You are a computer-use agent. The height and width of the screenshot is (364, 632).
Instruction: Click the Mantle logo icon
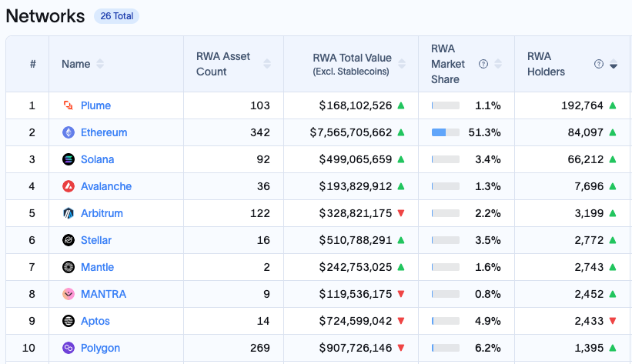69,267
